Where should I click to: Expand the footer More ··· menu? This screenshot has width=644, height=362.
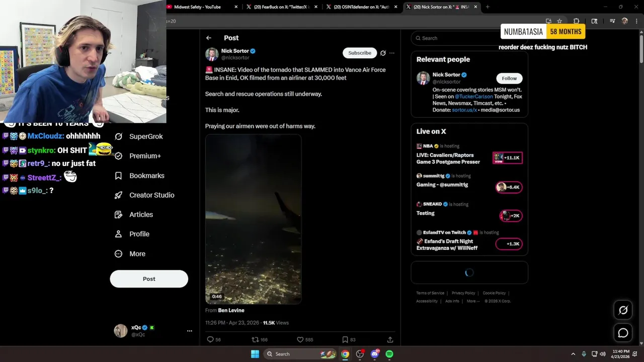coord(473,301)
